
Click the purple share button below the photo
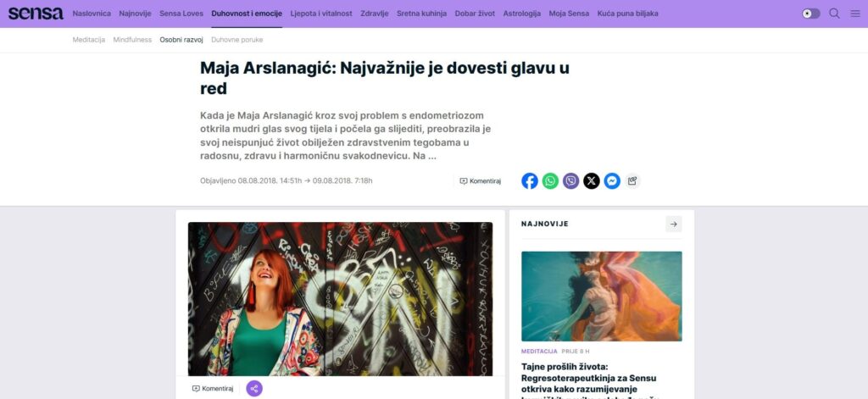254,389
